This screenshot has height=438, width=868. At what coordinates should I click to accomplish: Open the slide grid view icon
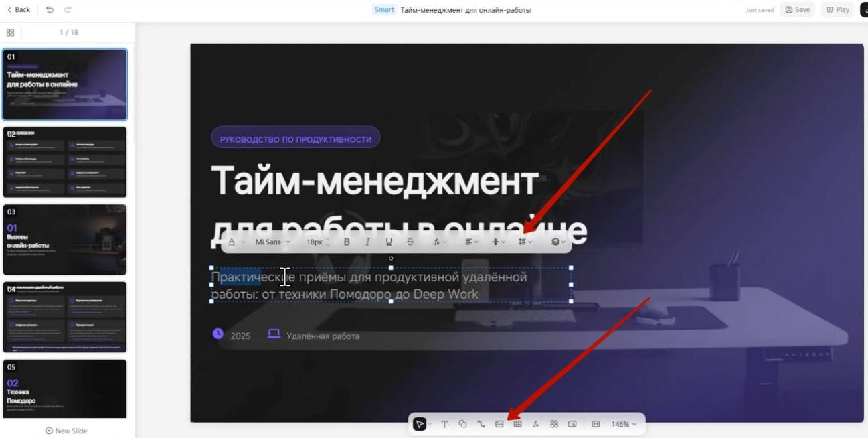(x=10, y=33)
